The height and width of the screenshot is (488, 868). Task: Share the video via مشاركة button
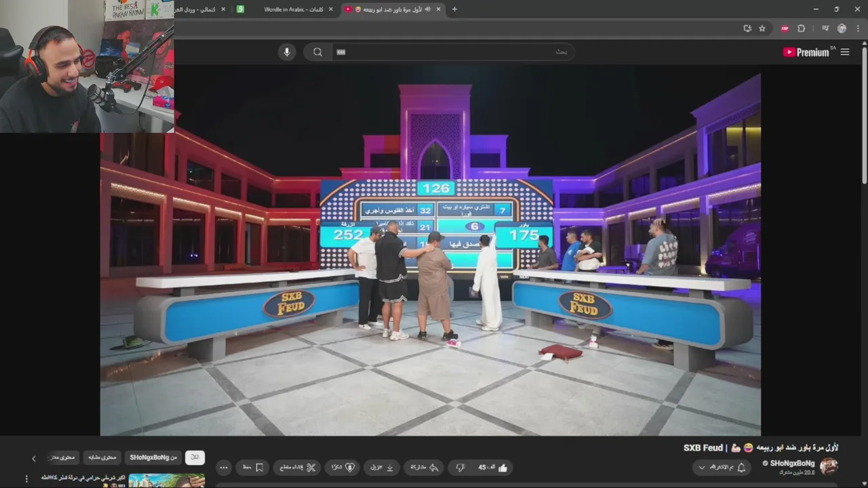[x=425, y=468]
